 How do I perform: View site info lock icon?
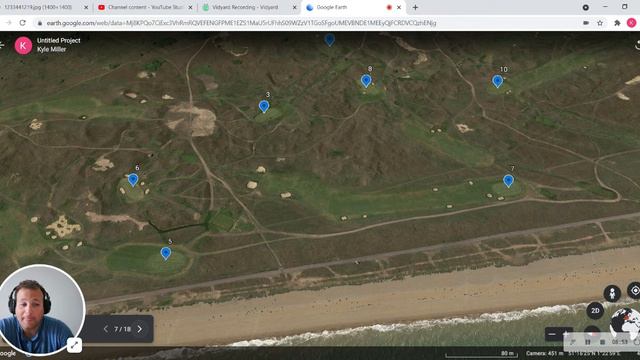tap(40, 23)
